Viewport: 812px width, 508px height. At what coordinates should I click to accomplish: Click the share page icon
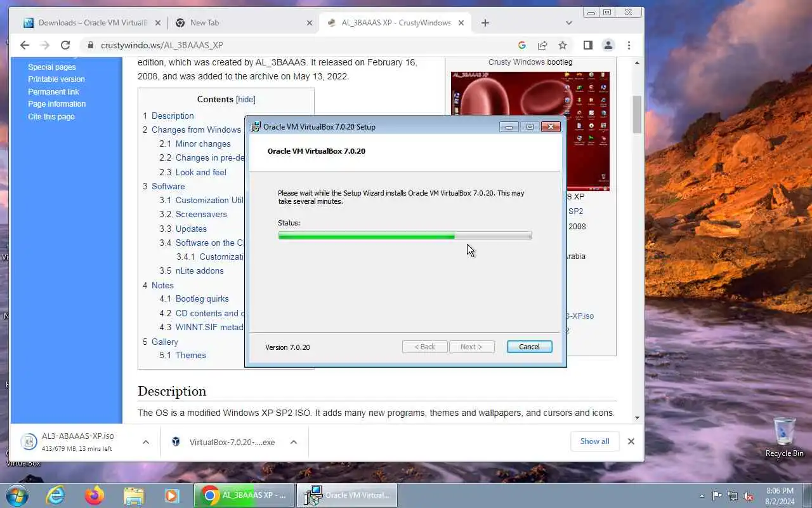[x=542, y=45]
